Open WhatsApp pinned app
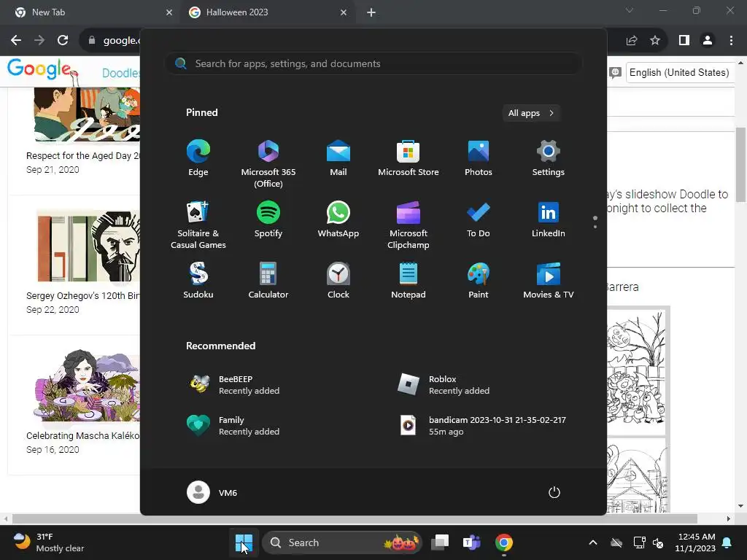Screen dimensions: 747x560 338,219
